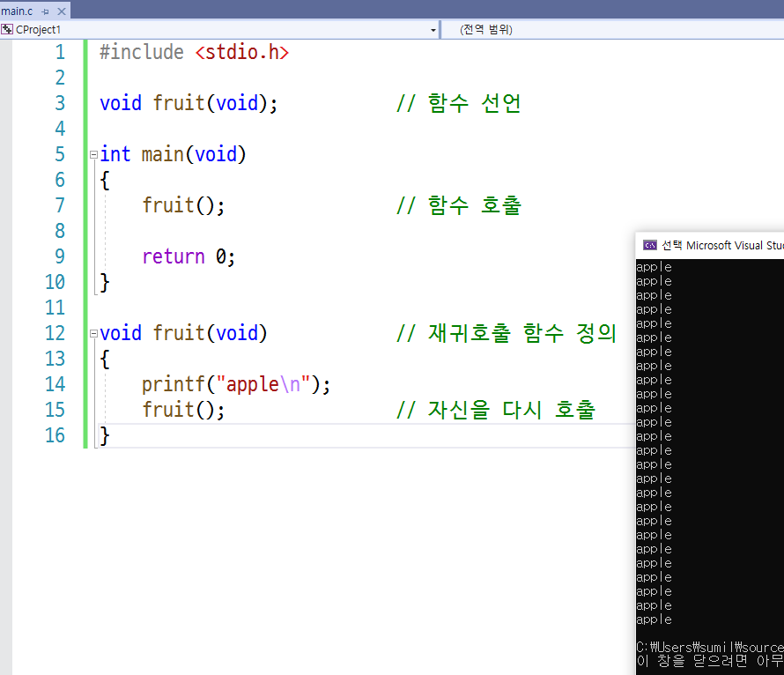The height and width of the screenshot is (675, 784).
Task: Click the CProject1 project icon
Action: click(x=7, y=29)
